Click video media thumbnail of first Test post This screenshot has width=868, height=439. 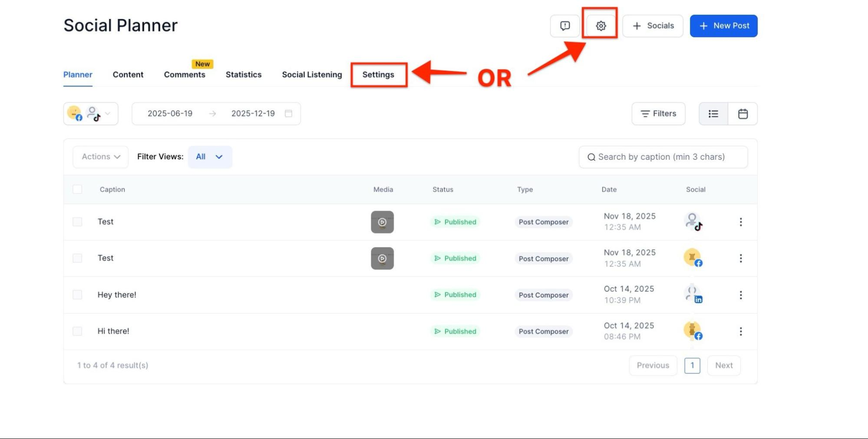point(383,222)
